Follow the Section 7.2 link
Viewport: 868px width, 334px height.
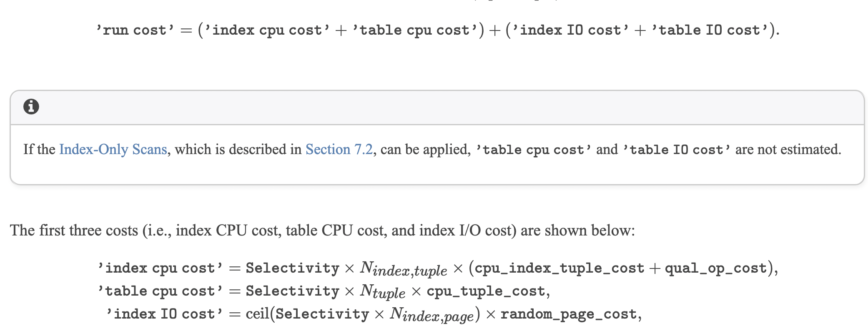click(x=339, y=149)
